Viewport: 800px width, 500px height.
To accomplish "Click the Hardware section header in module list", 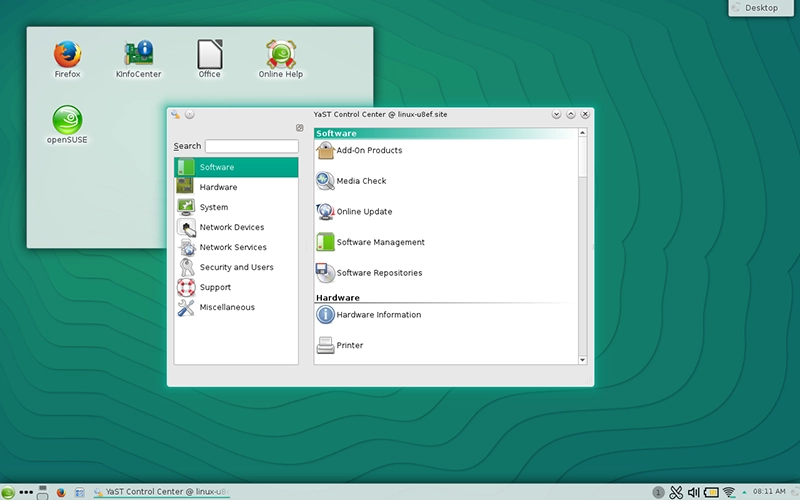I will point(446,297).
